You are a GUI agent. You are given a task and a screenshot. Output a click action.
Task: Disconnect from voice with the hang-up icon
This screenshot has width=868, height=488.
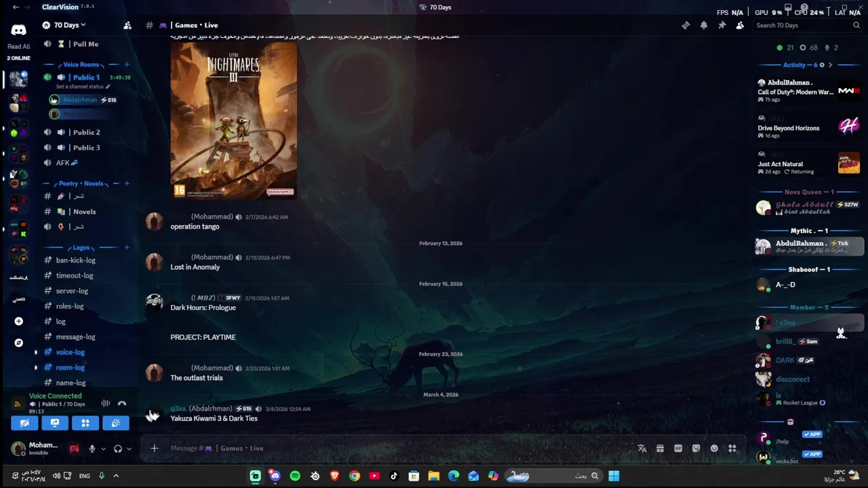coord(122,404)
